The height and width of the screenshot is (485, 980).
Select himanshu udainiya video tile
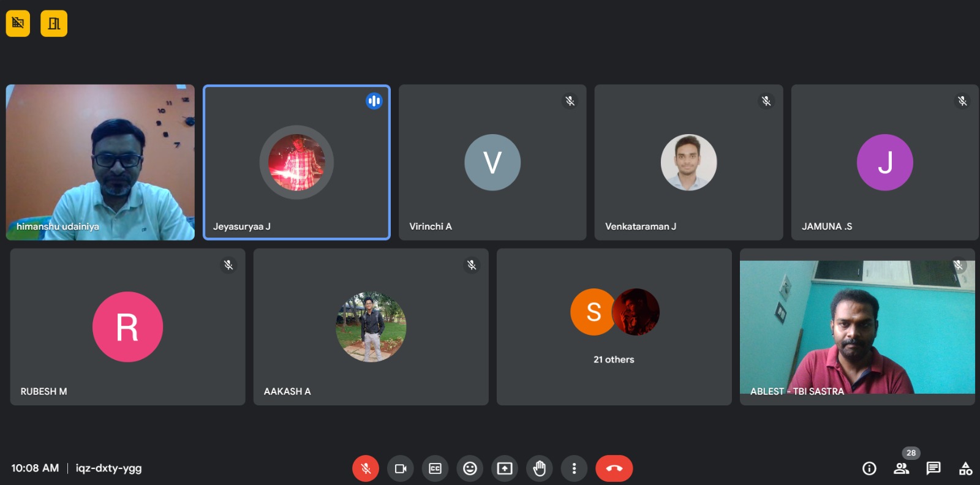(x=100, y=162)
